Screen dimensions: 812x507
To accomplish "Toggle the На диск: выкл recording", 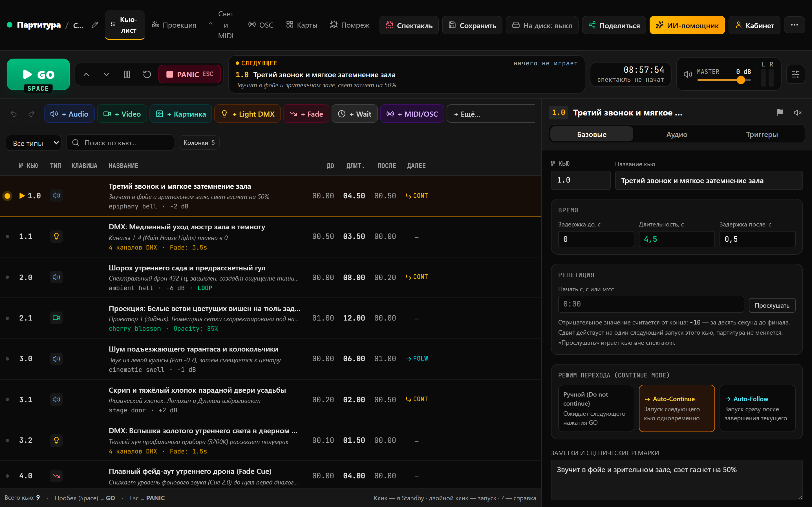I will tap(542, 25).
